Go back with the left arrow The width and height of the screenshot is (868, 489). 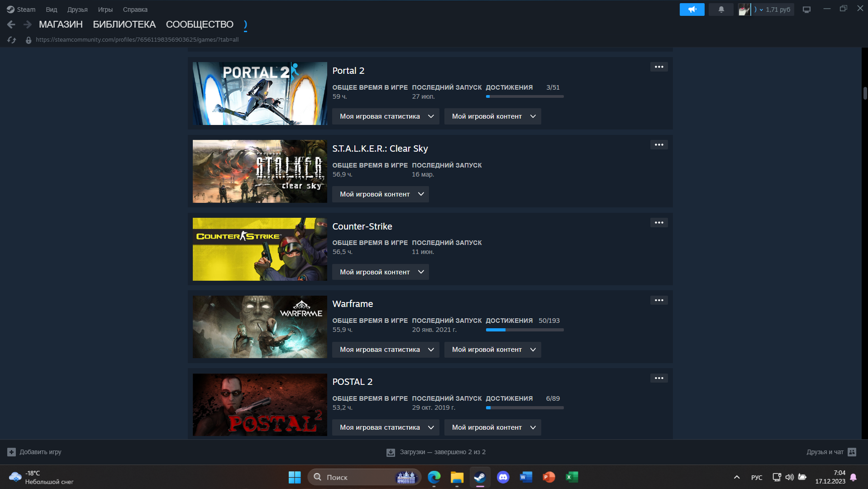(11, 24)
